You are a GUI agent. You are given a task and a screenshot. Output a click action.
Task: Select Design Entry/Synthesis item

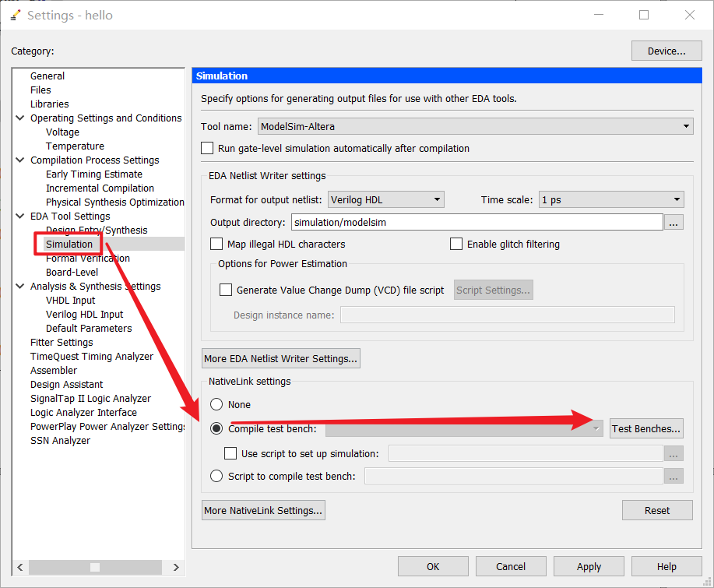click(x=97, y=230)
